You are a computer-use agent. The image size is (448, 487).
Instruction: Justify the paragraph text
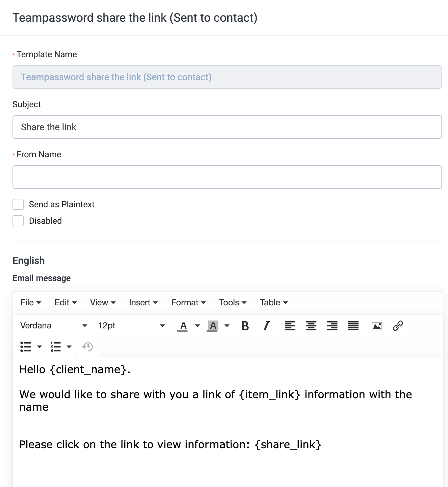(x=353, y=326)
